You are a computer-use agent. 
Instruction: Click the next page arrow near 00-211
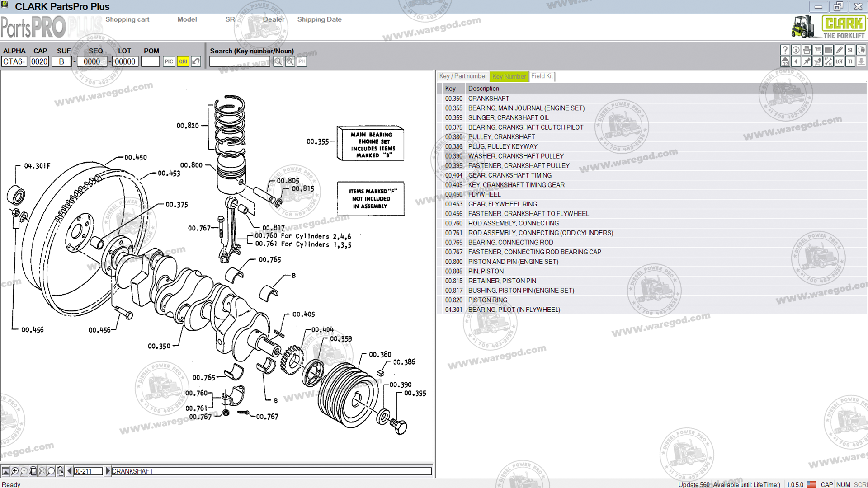pos(108,471)
